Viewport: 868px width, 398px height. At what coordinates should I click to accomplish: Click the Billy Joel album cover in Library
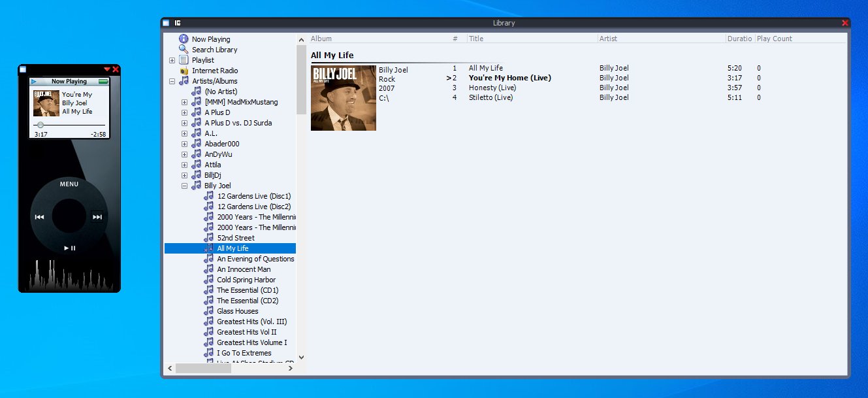tap(344, 98)
